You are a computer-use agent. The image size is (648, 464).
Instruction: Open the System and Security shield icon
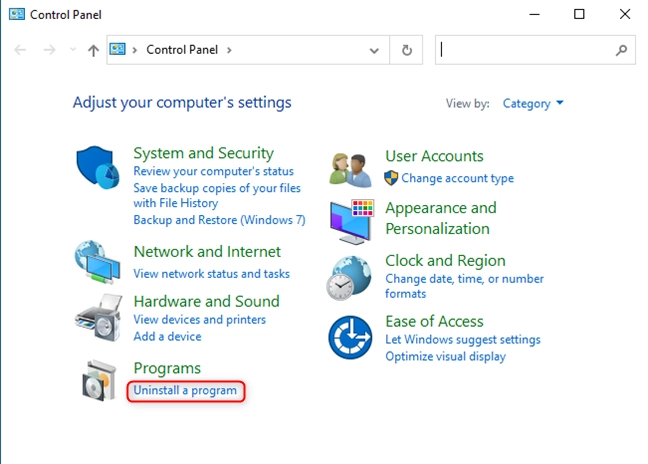(x=98, y=167)
